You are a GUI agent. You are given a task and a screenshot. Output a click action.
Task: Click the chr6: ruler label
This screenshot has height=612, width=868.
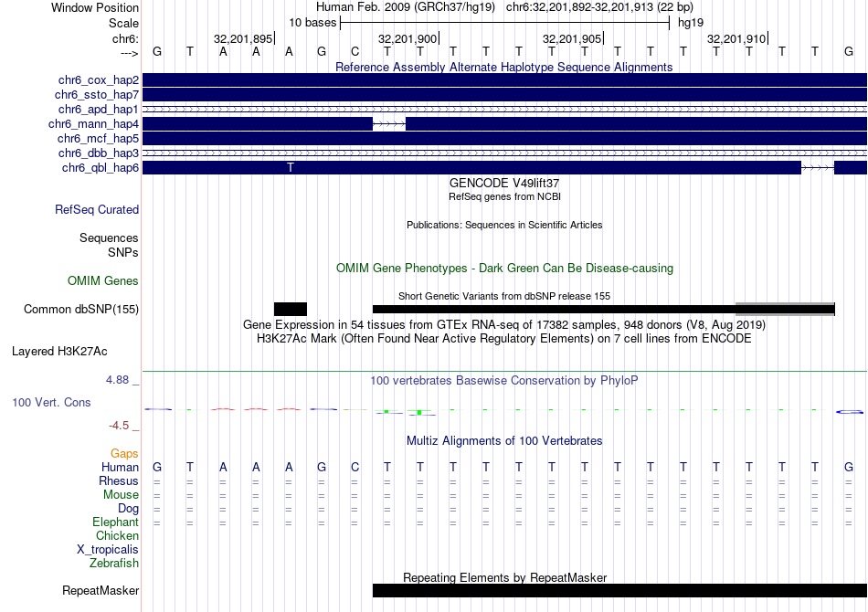click(126, 38)
